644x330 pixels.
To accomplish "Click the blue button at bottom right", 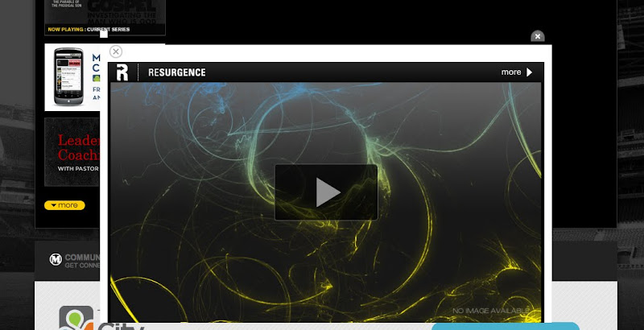I will coord(506,326).
